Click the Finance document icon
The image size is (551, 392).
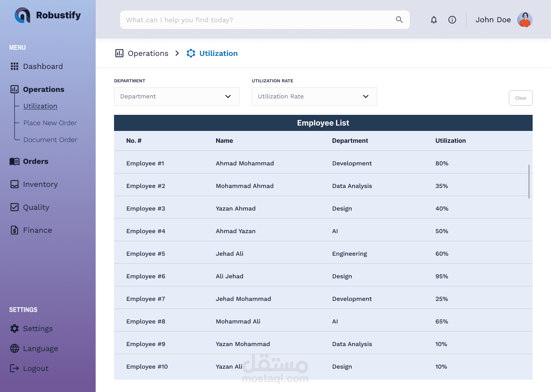[x=15, y=230]
